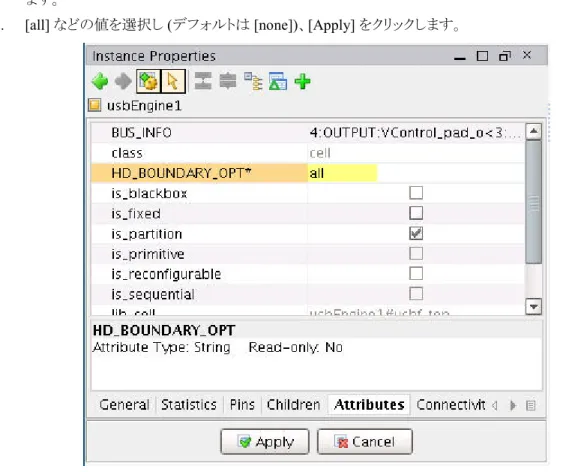
Task: Open the Children tab
Action: coord(293,405)
